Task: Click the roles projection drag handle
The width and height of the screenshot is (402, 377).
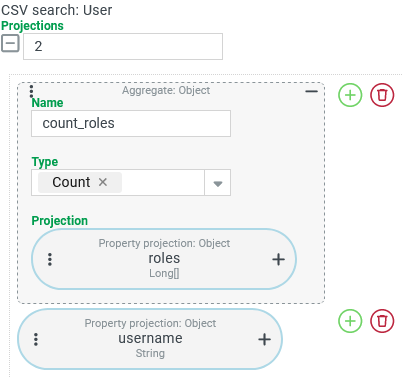Action: 50,259
